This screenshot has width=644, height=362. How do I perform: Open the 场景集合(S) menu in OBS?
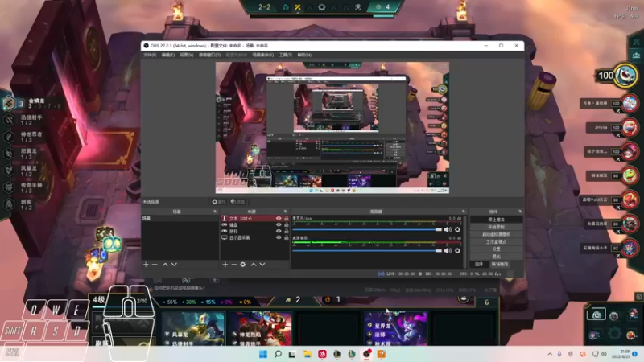click(x=263, y=55)
